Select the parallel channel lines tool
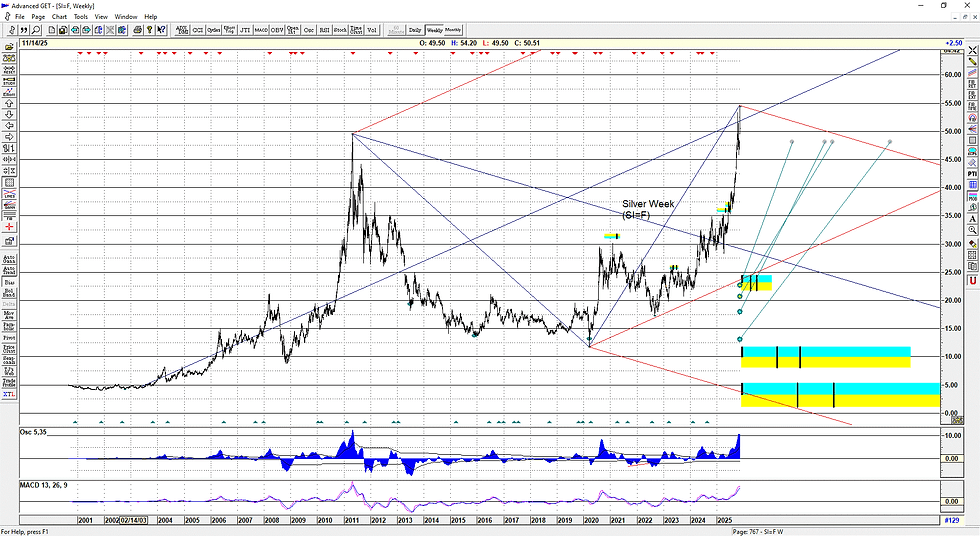This screenshot has height=536, width=980. 972,72
